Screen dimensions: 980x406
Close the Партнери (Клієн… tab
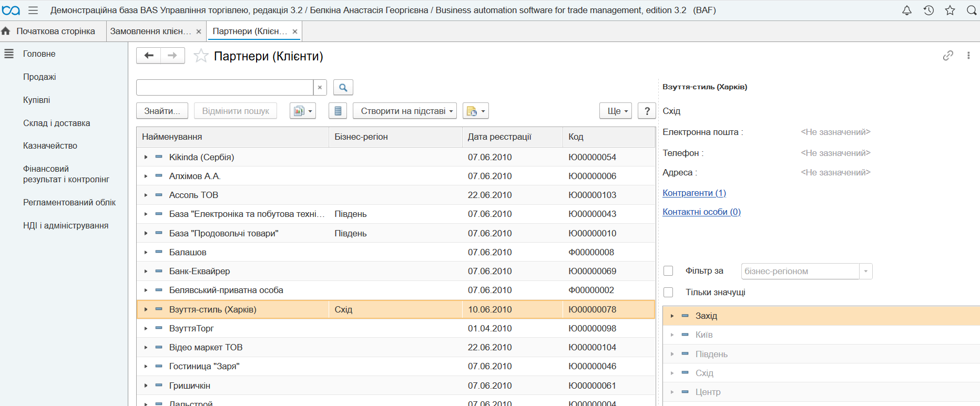[x=295, y=32]
